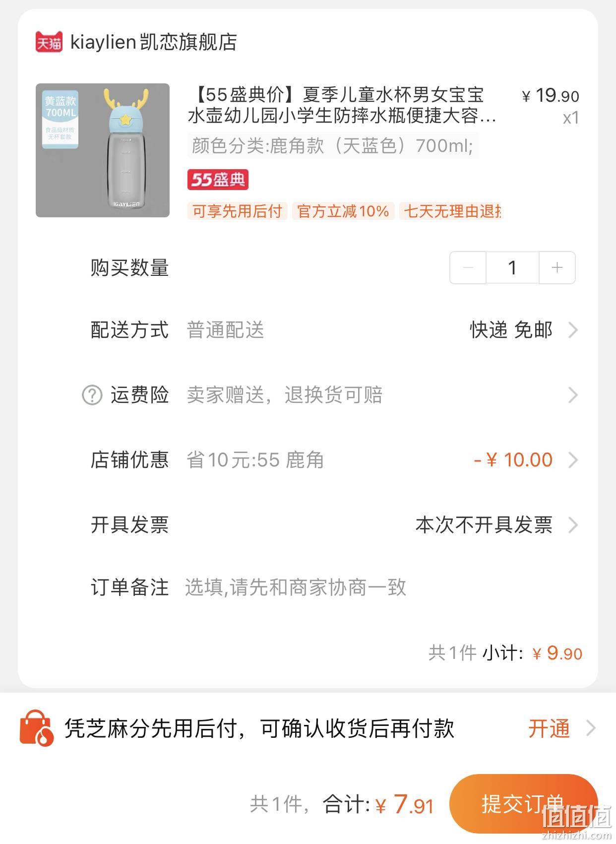Expand 开具发票 invoice options chevron
Viewport: 616px width, 844px height.
pos(573,525)
